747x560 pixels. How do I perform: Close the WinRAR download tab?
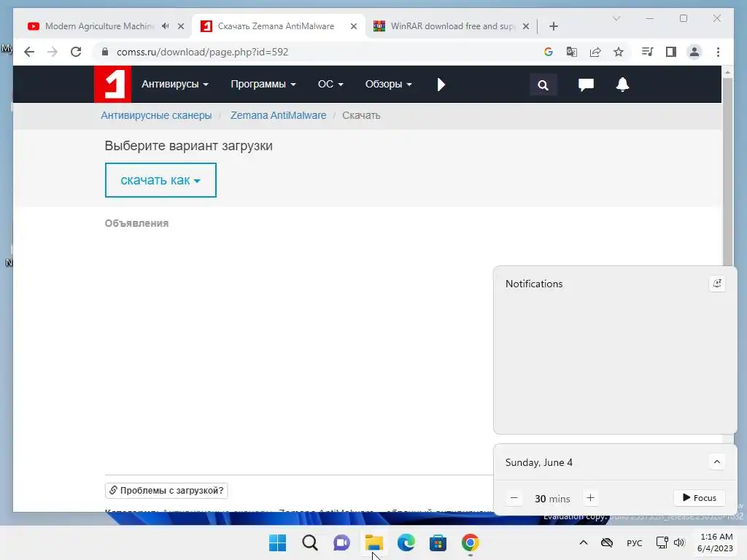pyautogui.click(x=526, y=26)
